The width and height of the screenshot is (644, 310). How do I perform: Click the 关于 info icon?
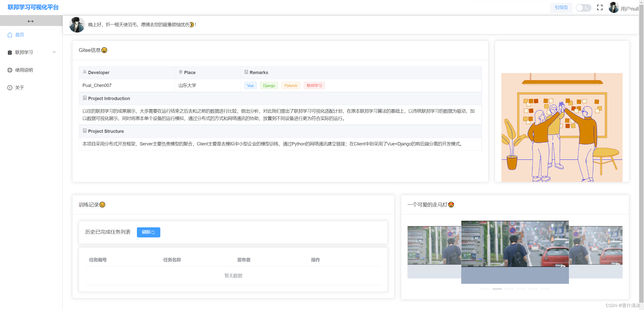[10, 88]
